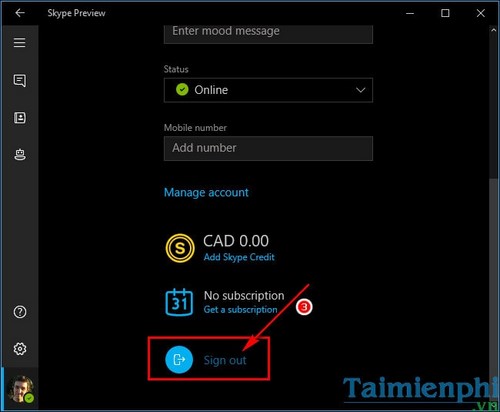Click the blue Sign out icon
Viewport: 500px width, 412px height.
(x=179, y=359)
